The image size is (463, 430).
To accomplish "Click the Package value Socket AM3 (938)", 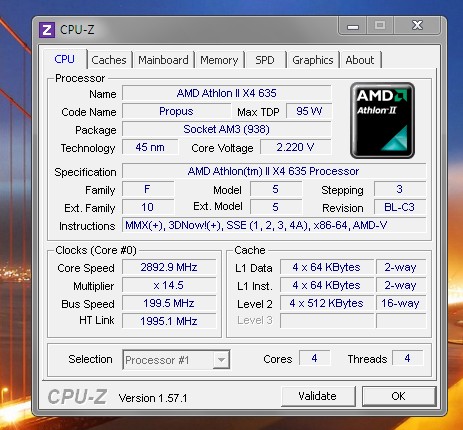I will pyautogui.click(x=227, y=129).
